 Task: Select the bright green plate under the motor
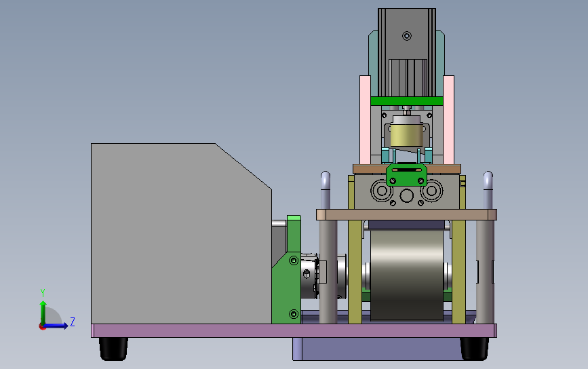coord(407,101)
